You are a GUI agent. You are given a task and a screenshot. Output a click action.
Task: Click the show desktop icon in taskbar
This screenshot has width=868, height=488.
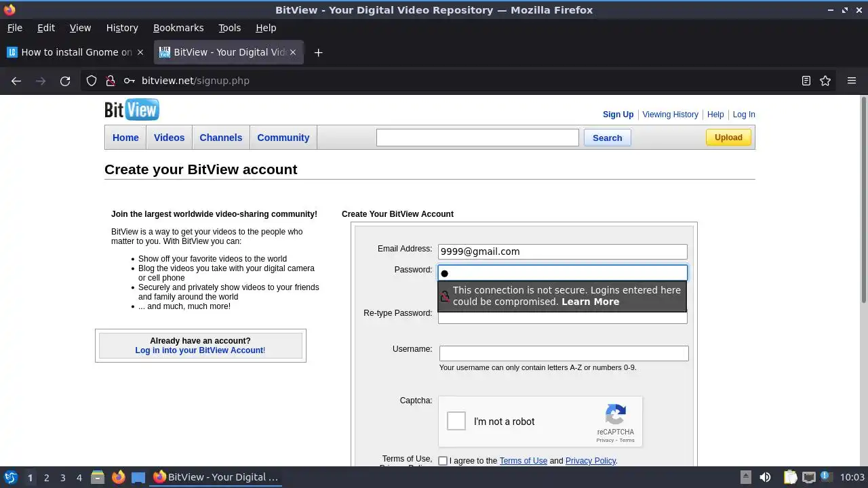click(x=138, y=477)
